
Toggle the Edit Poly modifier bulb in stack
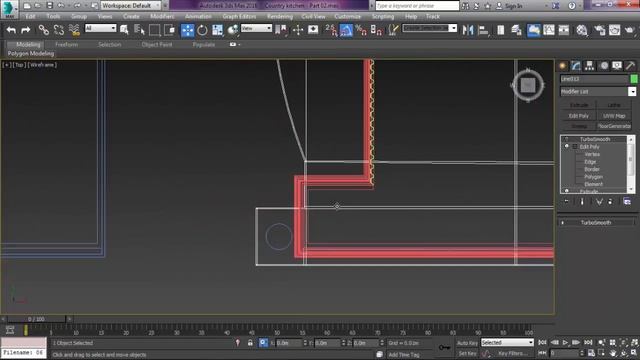567,147
